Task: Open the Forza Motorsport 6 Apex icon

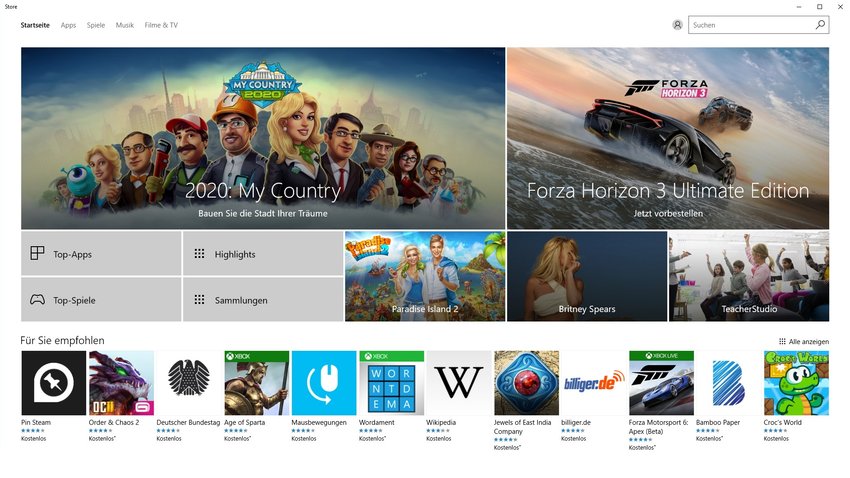Action: [x=661, y=383]
